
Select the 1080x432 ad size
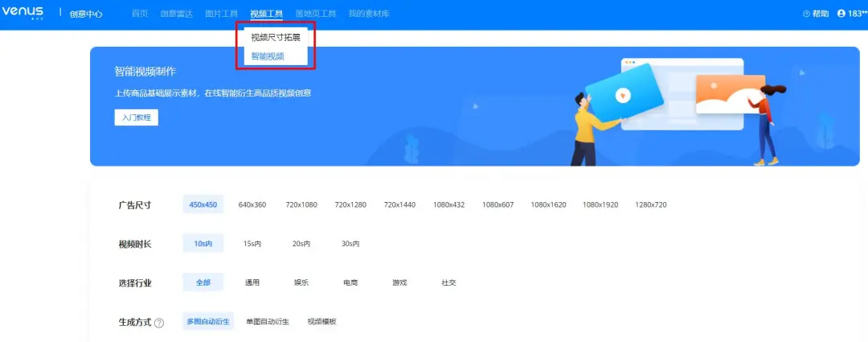click(x=449, y=204)
